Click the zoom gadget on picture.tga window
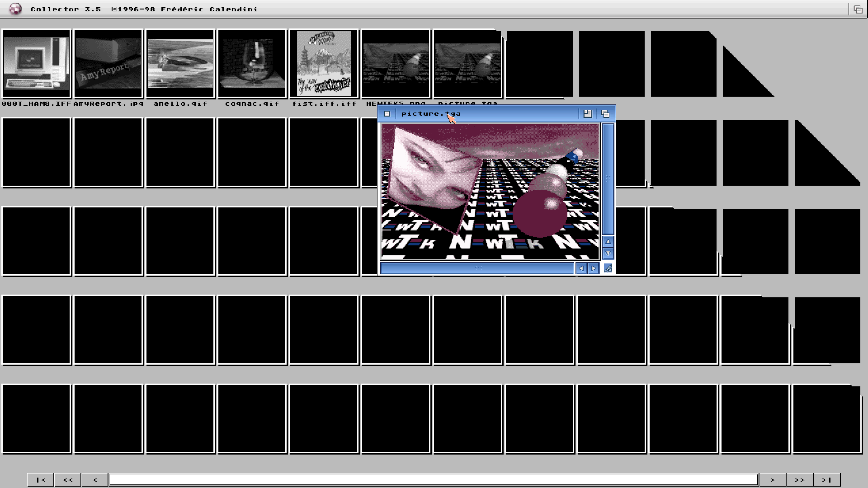The width and height of the screenshot is (868, 488). pos(588,113)
